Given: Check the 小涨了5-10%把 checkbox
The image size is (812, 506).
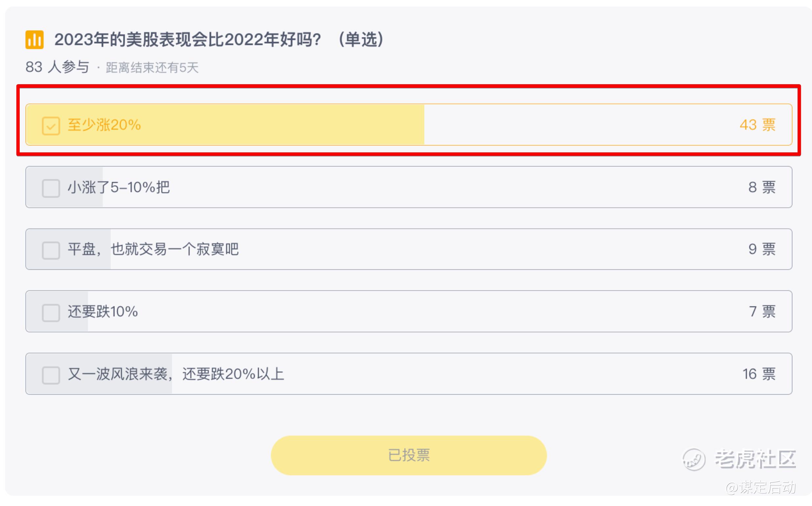Looking at the screenshot, I should point(51,188).
